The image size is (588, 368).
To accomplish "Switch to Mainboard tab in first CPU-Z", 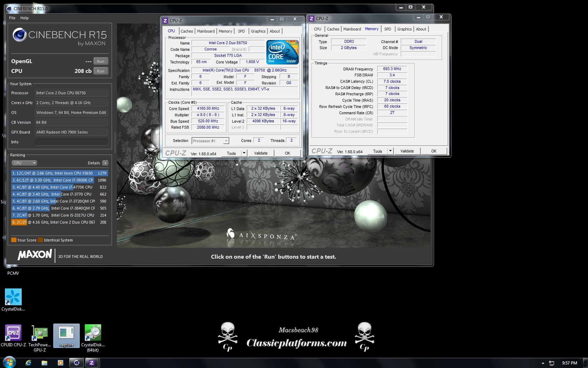I will pyautogui.click(x=206, y=31).
